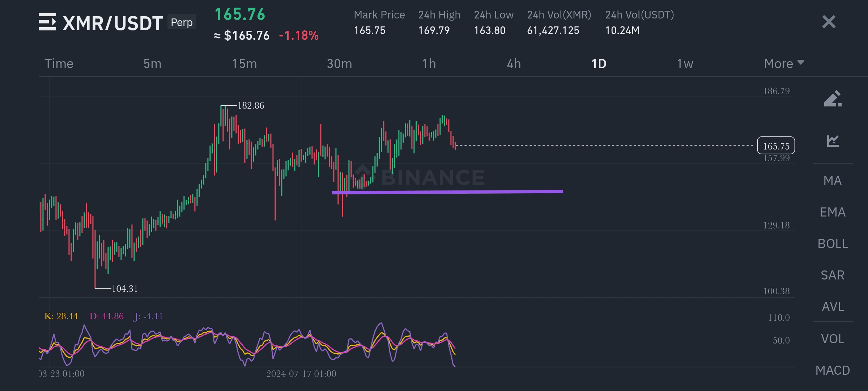Switch sub-chart to MACD indicator

tap(833, 370)
